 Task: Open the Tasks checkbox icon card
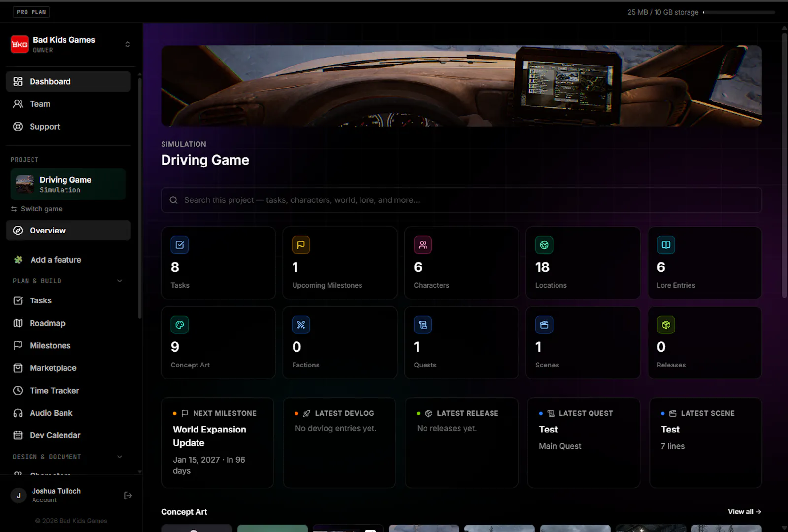218,263
